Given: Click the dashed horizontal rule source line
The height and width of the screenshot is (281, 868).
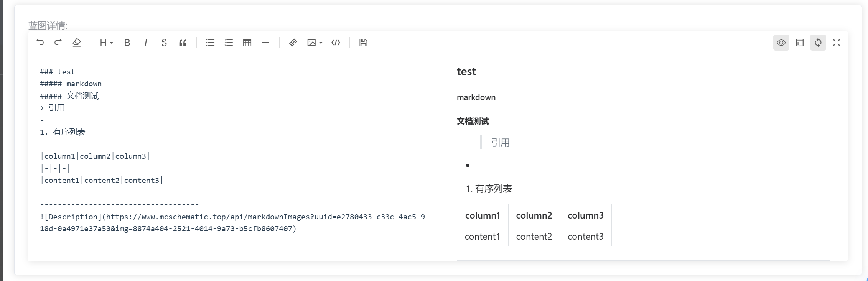Looking at the screenshot, I should click(x=119, y=204).
